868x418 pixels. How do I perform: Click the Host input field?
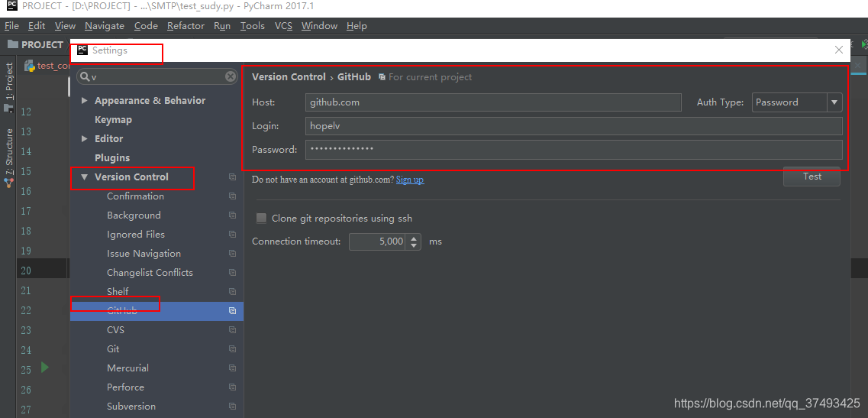(x=493, y=102)
